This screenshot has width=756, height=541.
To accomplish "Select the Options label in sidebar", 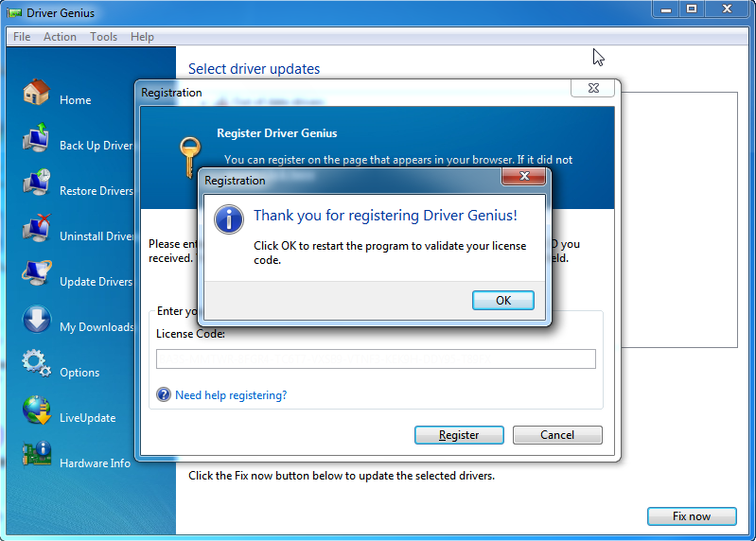I will (x=79, y=373).
